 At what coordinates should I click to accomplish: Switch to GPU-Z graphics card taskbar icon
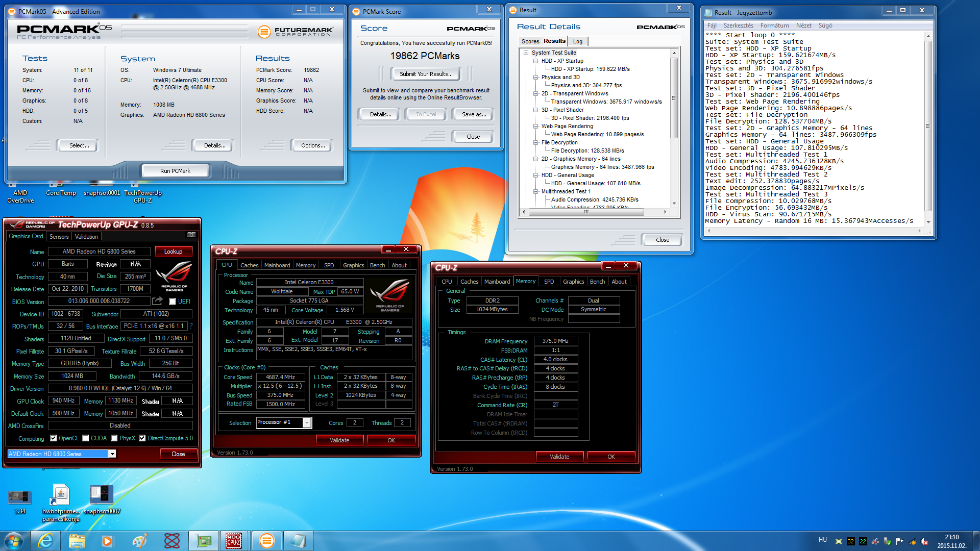[204, 541]
